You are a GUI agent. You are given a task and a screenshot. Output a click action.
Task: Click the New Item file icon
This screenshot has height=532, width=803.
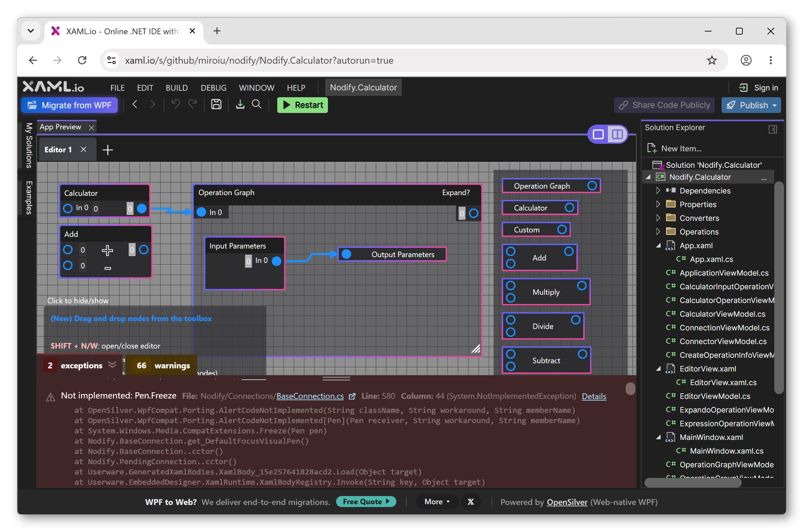click(652, 148)
